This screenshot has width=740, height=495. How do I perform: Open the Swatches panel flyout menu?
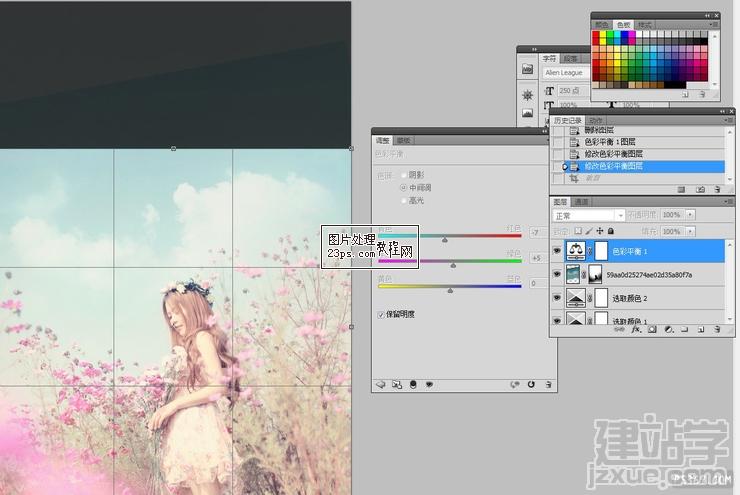715,25
